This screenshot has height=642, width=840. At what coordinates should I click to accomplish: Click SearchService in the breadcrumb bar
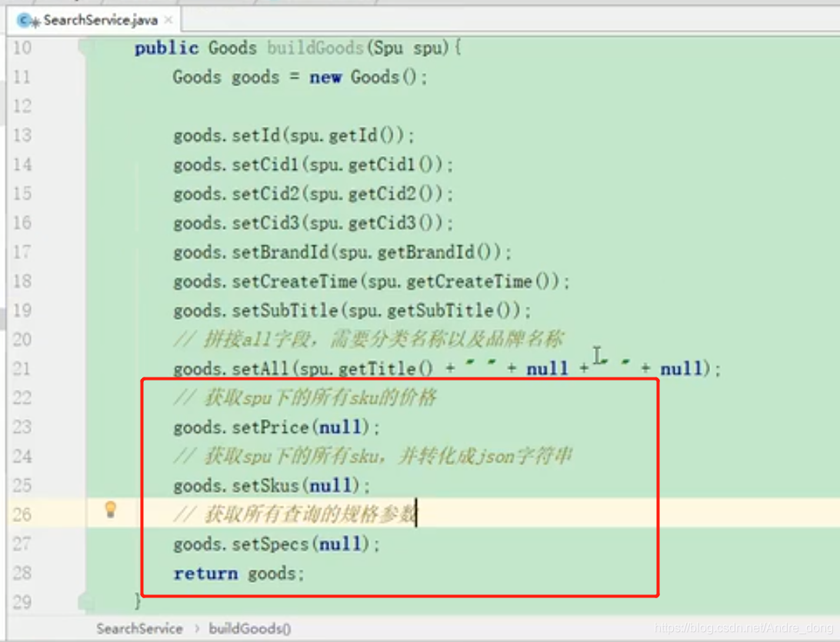[x=139, y=628]
